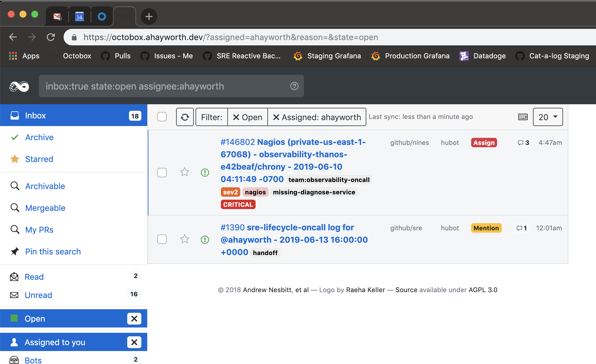Open the #1390 sre-lifecycle-oncall log link
This screenshot has width=596, height=364.
point(294,239)
